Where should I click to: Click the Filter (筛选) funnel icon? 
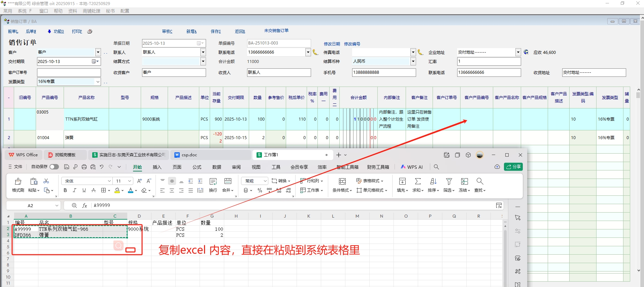tap(449, 182)
